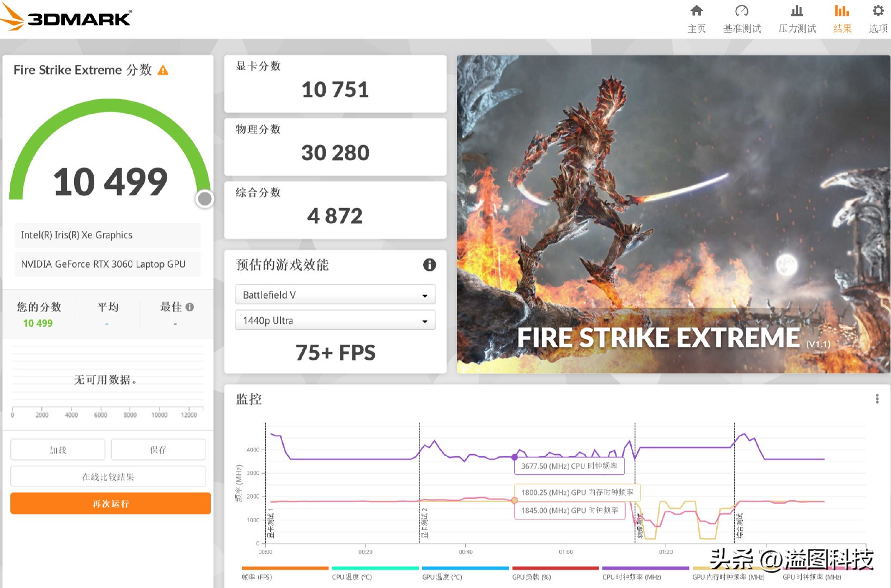
Task: Click the 3677.50 (MHz) CPU 时钟频率 tooltip
Action: [x=569, y=466]
